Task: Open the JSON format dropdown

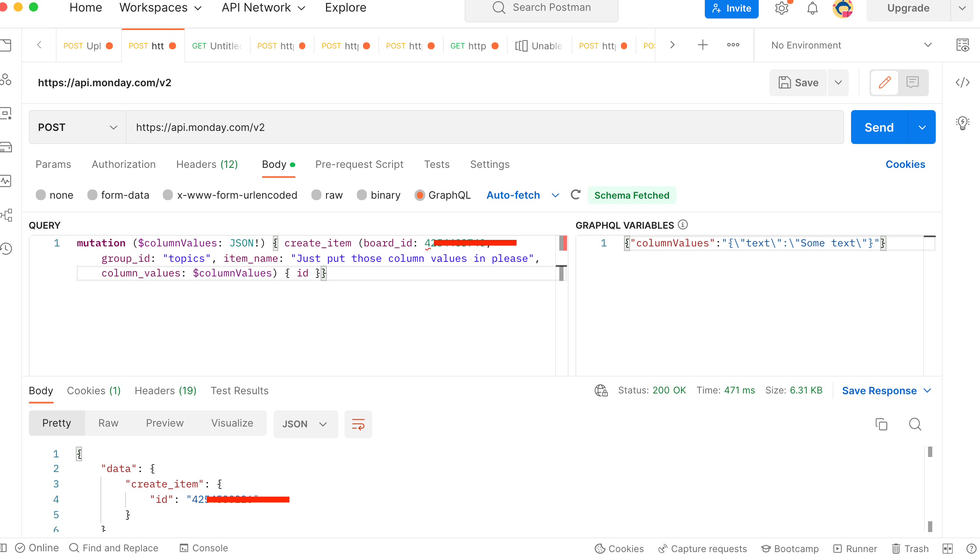Action: coord(306,424)
